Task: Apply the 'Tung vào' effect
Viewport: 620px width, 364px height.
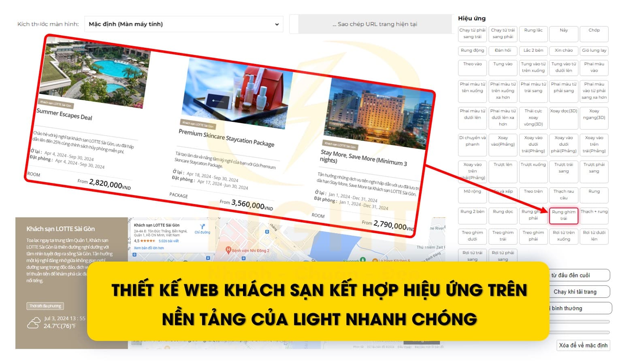Action: point(503,68)
